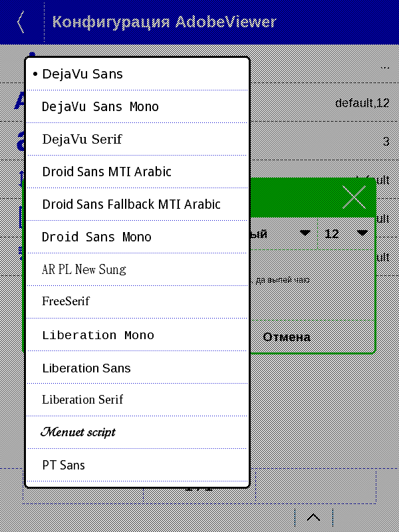Pick the DejaVu Serif font
Image resolution: width=399 pixels, height=532 pixels.
[x=138, y=139]
